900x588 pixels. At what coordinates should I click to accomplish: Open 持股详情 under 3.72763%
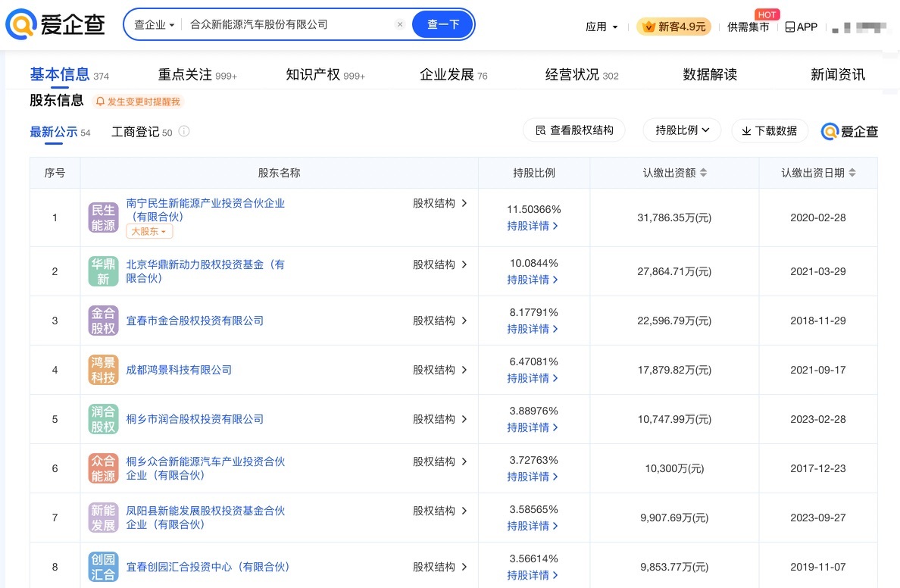[533, 477]
